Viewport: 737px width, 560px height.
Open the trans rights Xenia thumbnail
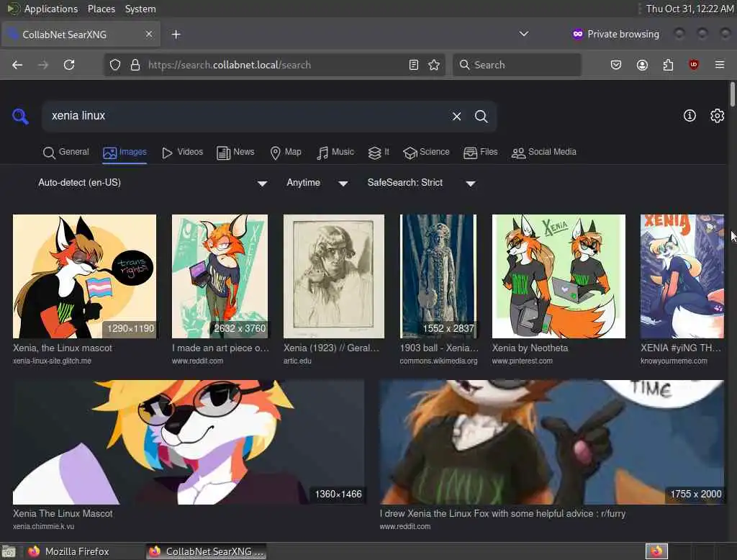click(x=85, y=276)
